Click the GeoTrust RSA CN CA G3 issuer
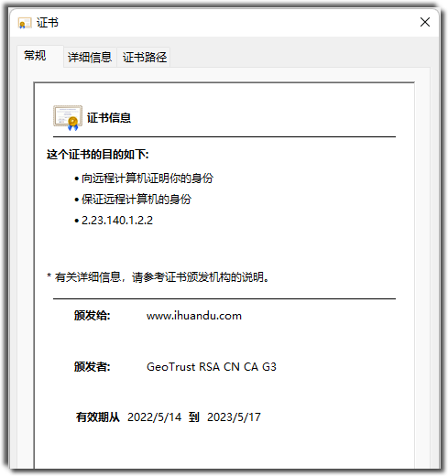 pyautogui.click(x=212, y=366)
